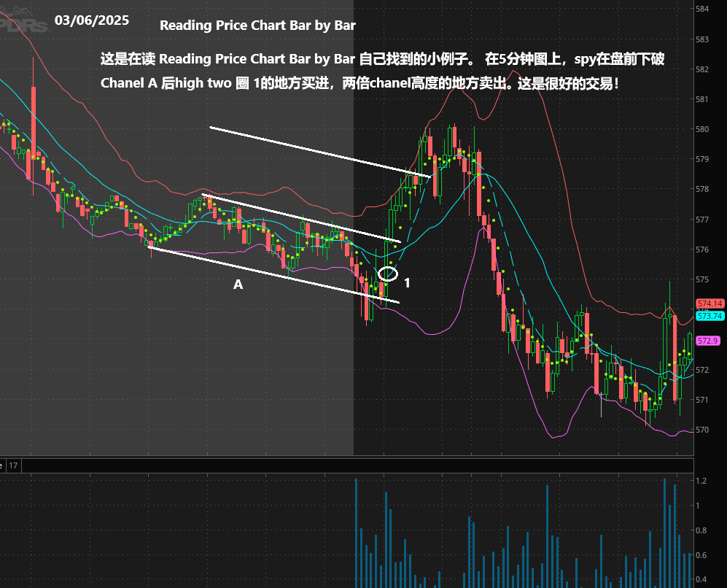
Task: Select the cyan 573.74 price label
Action: [709, 316]
